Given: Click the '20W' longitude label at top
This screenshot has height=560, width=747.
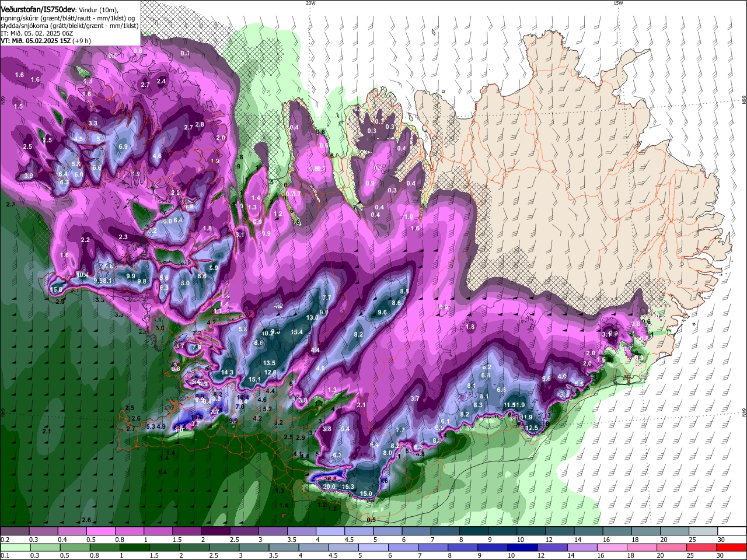Looking at the screenshot, I should point(310,3).
